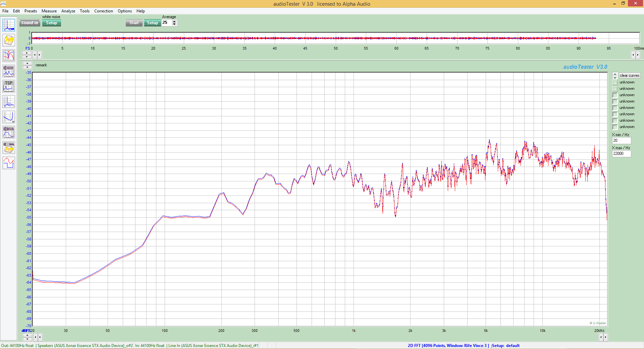644x349 pixels.
Task: Increase the Average count with the up arrow
Action: 174,21
